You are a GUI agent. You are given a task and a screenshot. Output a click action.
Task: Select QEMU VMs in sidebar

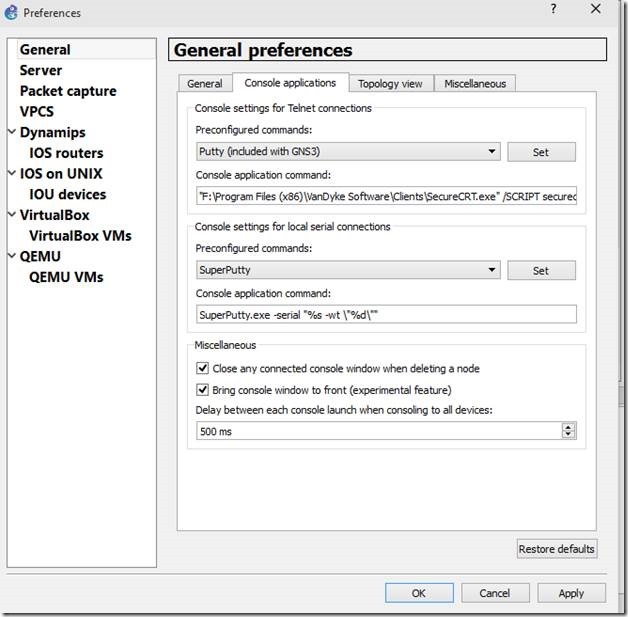pyautogui.click(x=66, y=277)
